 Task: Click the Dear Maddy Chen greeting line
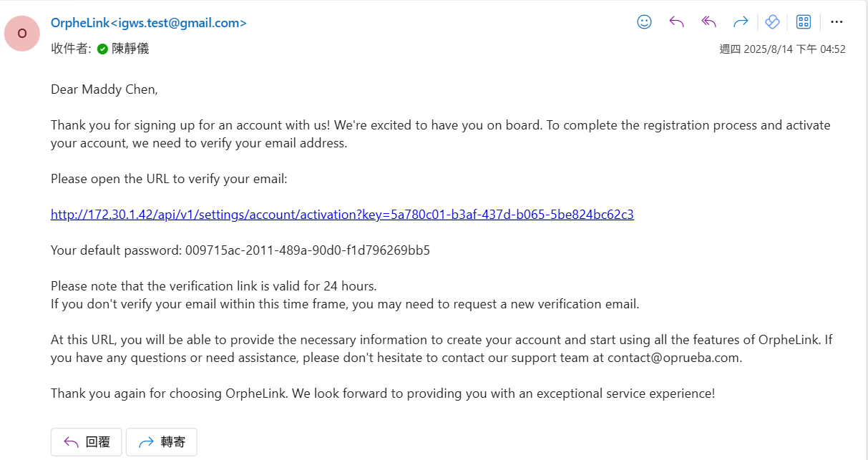104,89
